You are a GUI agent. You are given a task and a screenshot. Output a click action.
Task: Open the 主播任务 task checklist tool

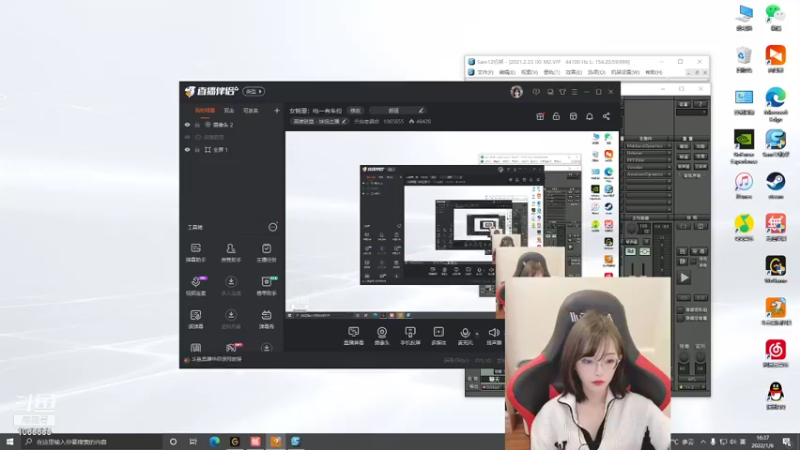click(x=266, y=253)
